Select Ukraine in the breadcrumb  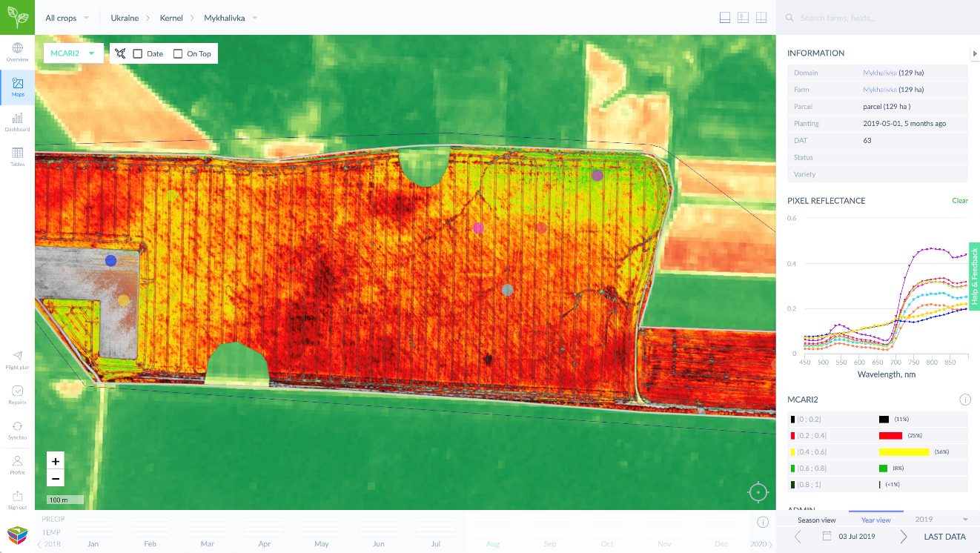pyautogui.click(x=125, y=18)
